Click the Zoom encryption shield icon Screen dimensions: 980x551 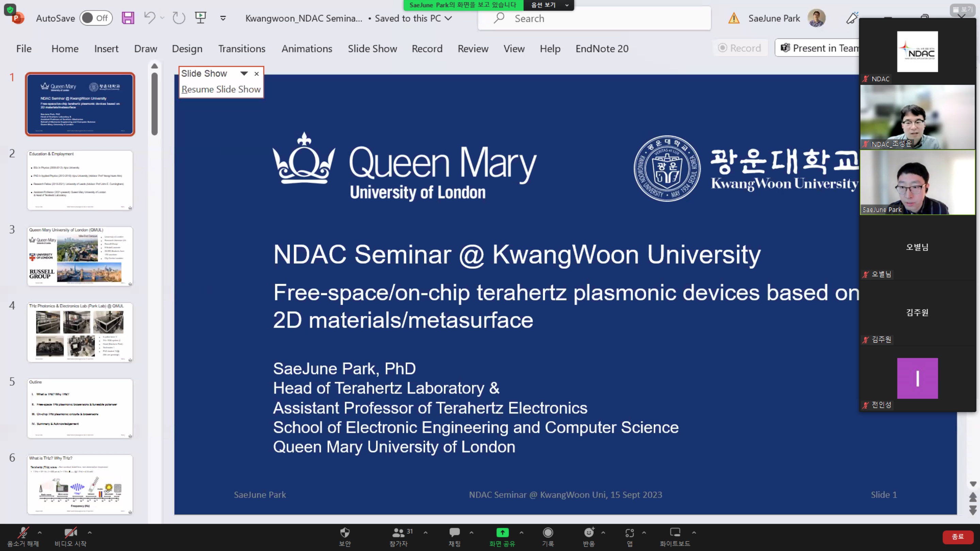pos(10,9)
